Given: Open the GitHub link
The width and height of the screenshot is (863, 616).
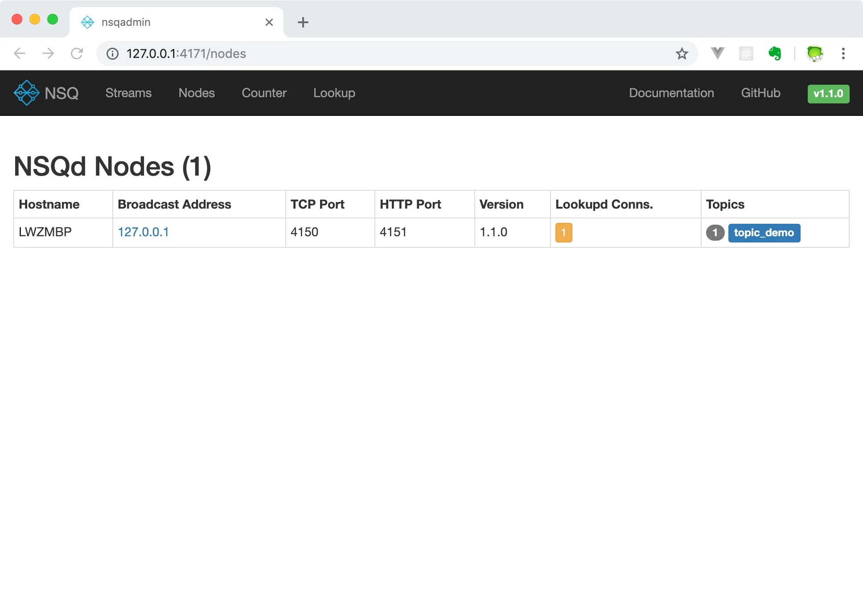Looking at the screenshot, I should pyautogui.click(x=760, y=93).
